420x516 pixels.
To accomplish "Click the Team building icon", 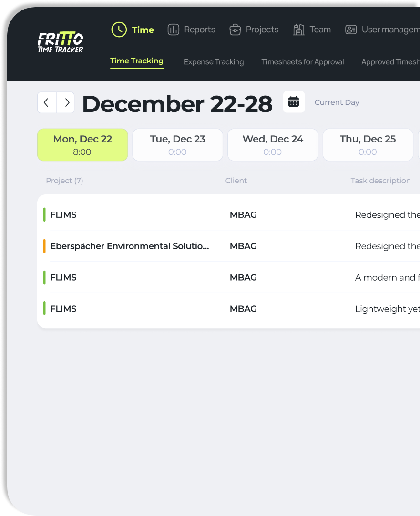I will pyautogui.click(x=299, y=30).
